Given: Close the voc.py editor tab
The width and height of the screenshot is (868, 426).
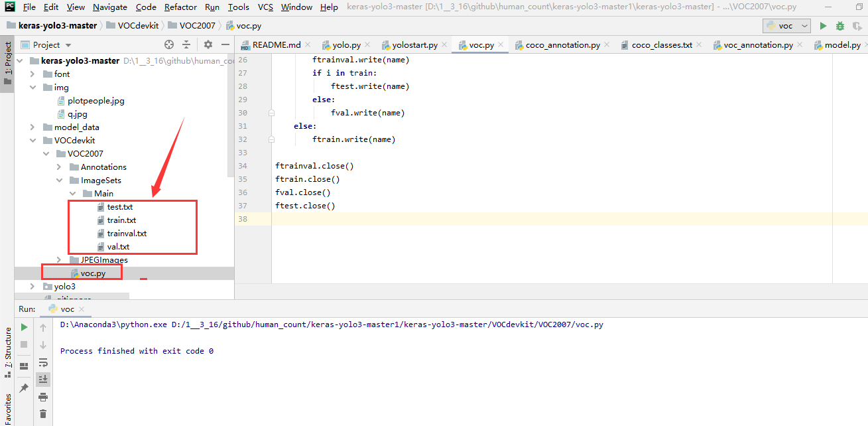Looking at the screenshot, I should click(501, 45).
